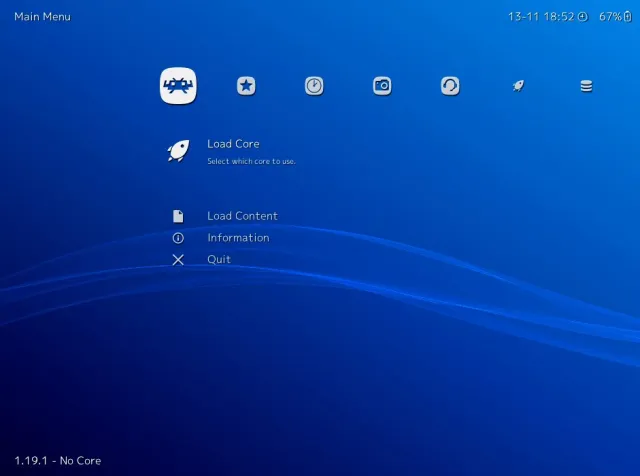The image size is (640, 476).
Task: Click the clock icon next to the time
Action: pos(583,17)
